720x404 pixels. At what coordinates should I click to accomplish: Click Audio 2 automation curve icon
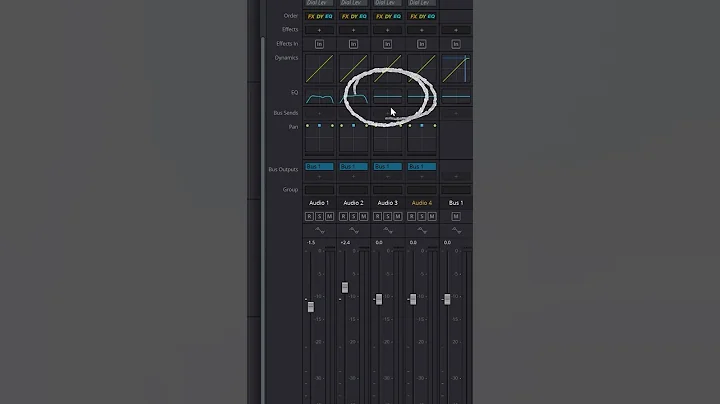(354, 230)
